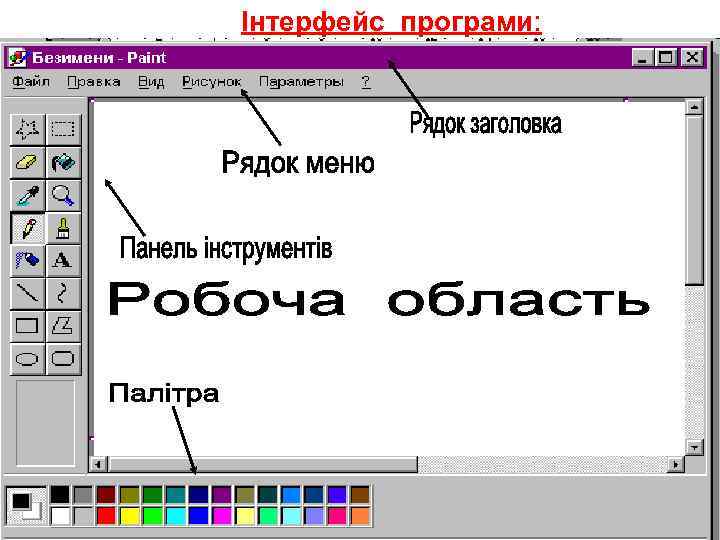Open the Файл menu
Screen dimensions: 720x540
pos(31,82)
